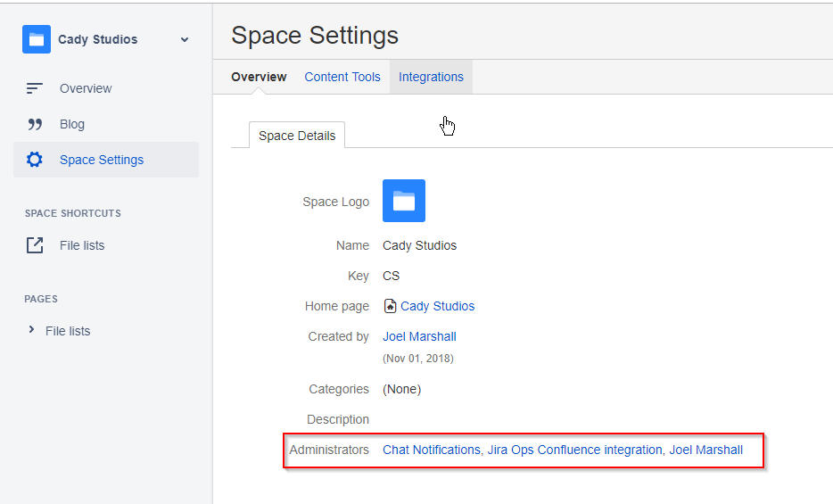Viewport: 833px width, 504px height.
Task: Switch to the Content Tools tab
Action: [x=342, y=77]
